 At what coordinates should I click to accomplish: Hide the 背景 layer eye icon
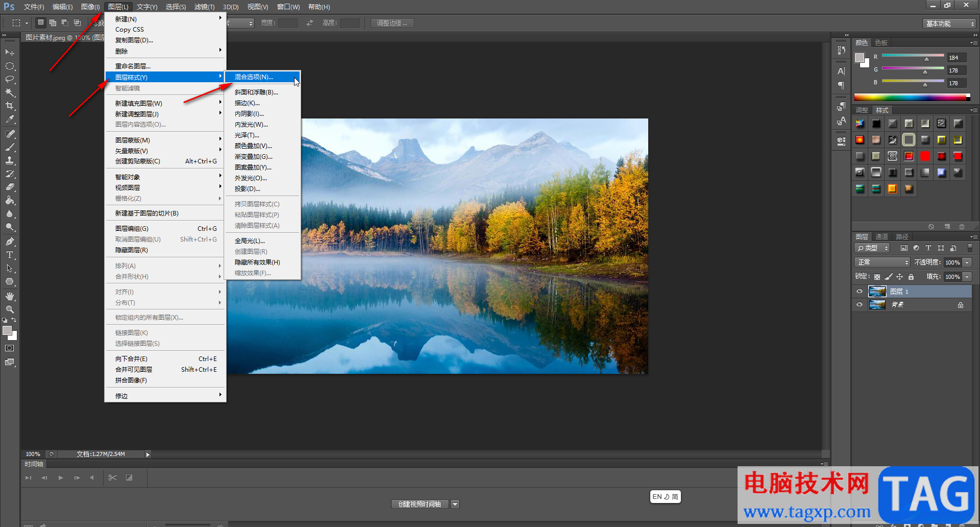pos(860,305)
